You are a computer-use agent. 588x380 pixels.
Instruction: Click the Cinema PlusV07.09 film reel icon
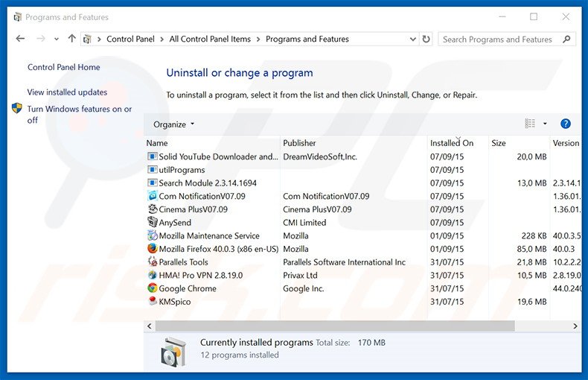[x=153, y=209]
